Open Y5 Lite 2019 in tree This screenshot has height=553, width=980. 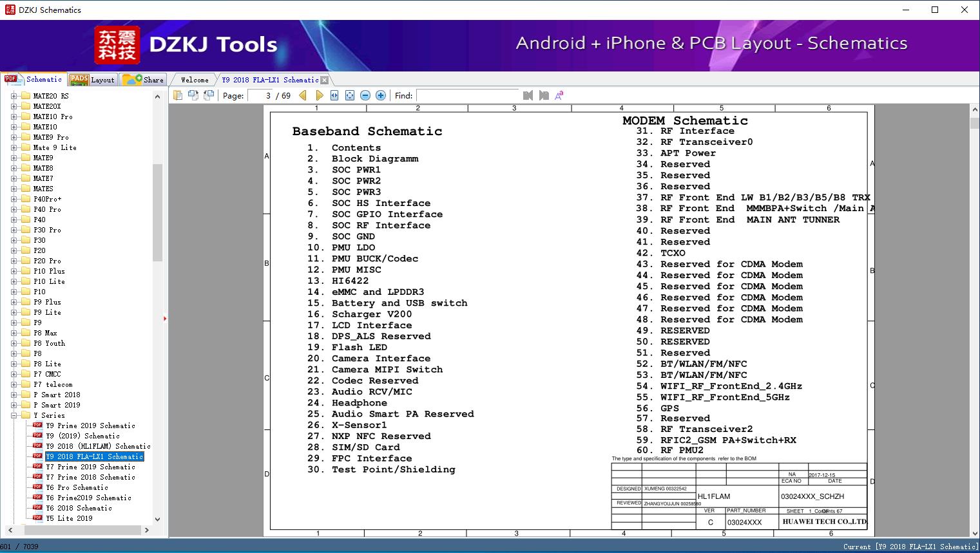(69, 518)
